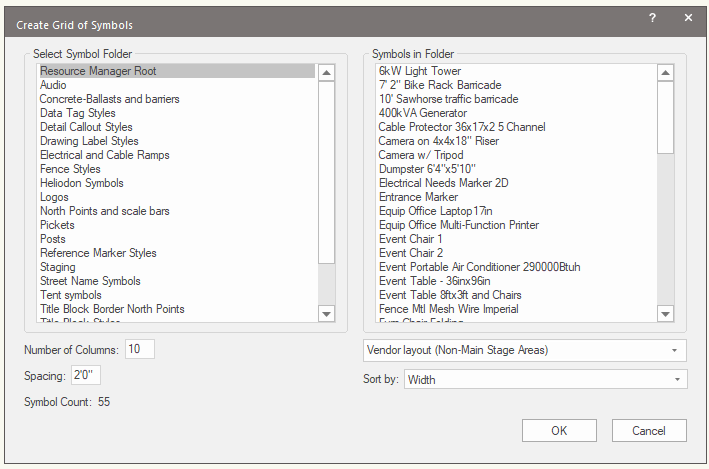This screenshot has height=469, width=709.
Task: Click the help question mark icon
Action: [652, 18]
